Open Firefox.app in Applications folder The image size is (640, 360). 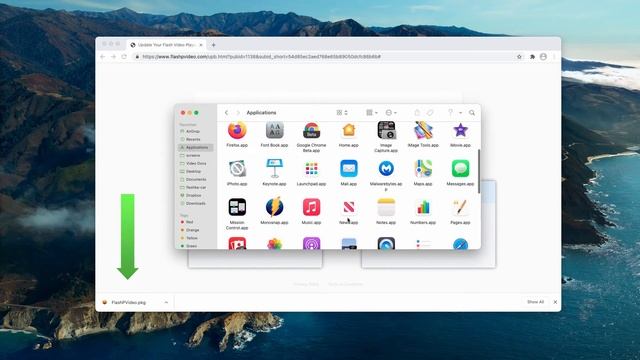237,131
